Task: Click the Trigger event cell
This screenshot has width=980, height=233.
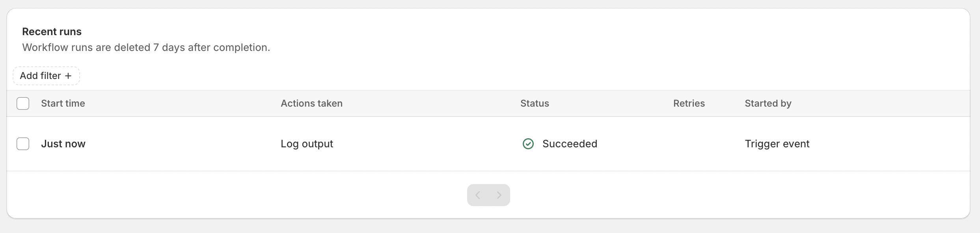Action: pyautogui.click(x=777, y=144)
